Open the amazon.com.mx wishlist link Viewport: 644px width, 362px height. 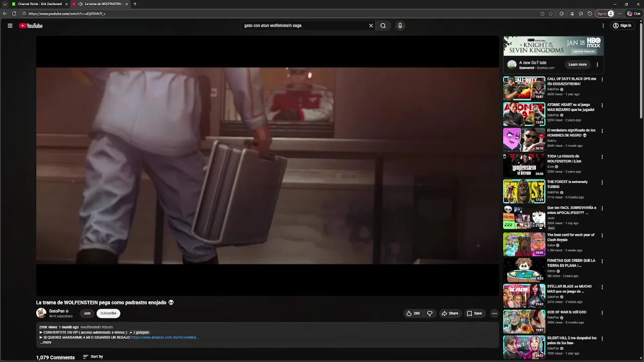[164, 337]
